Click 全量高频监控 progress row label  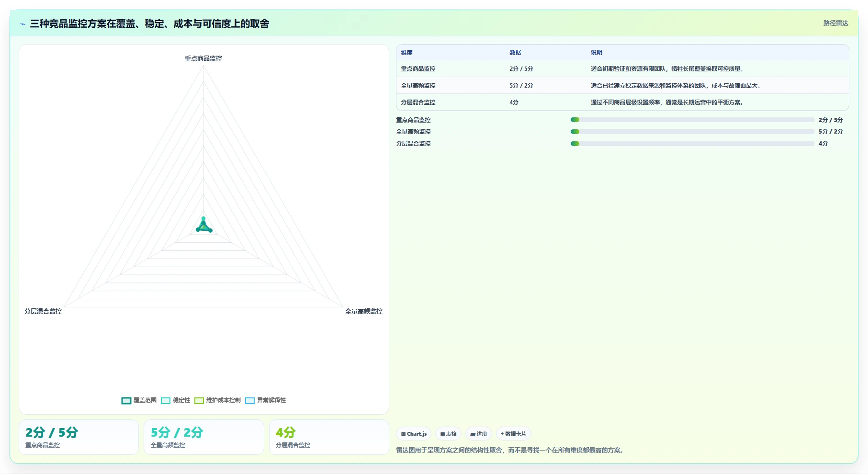[x=413, y=132]
